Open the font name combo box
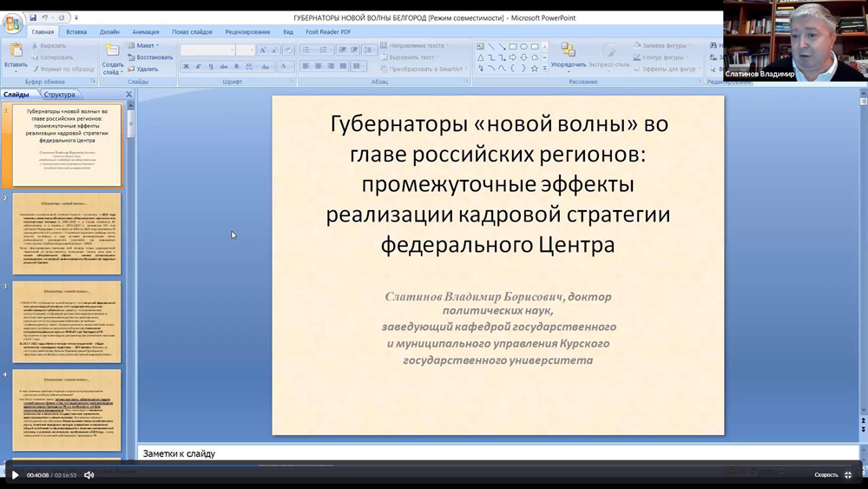Screen dimensions: 868x489 (207, 50)
